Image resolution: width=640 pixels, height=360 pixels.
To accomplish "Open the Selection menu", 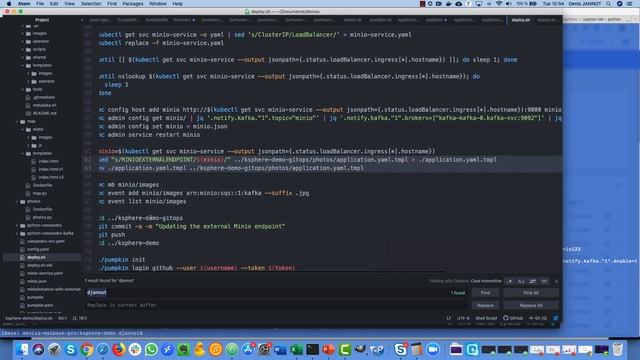I will coord(91,4).
